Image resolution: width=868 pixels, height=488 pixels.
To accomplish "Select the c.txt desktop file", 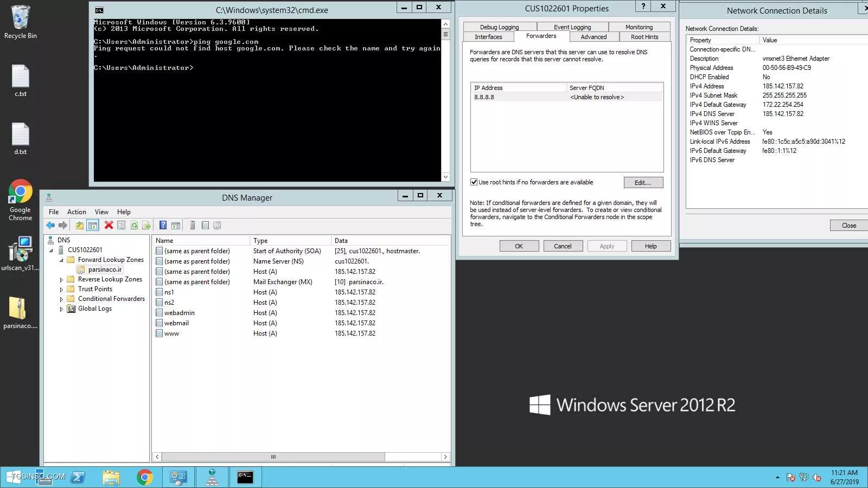I will [x=20, y=81].
